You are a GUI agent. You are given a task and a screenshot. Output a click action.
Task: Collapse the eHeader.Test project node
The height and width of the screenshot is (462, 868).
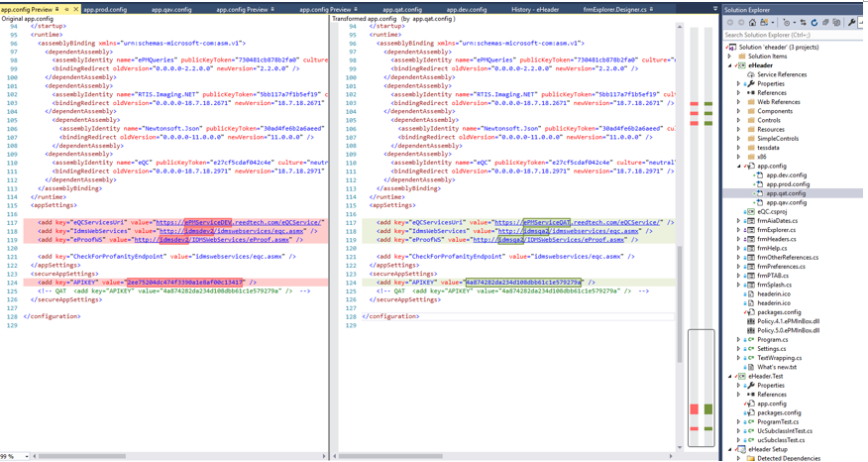[729, 376]
